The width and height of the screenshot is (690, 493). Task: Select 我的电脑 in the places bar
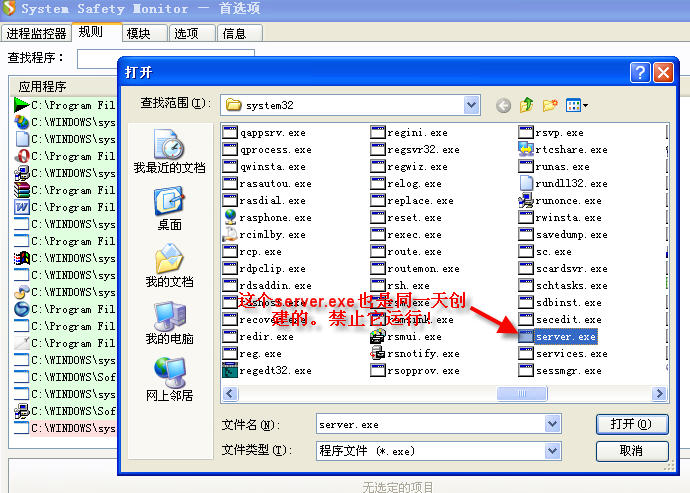click(x=169, y=323)
